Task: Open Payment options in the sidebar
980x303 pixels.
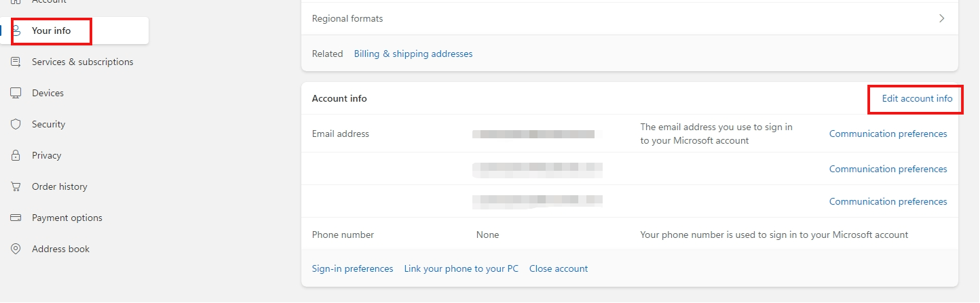Action: tap(67, 218)
